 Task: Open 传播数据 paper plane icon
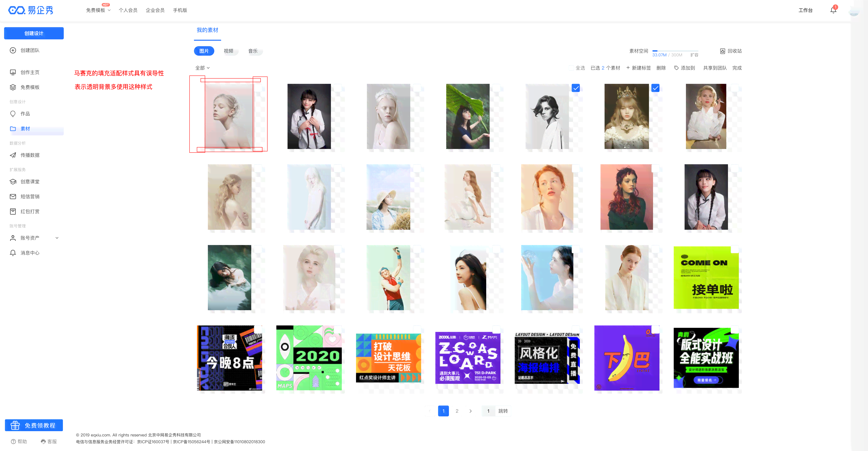(13, 155)
